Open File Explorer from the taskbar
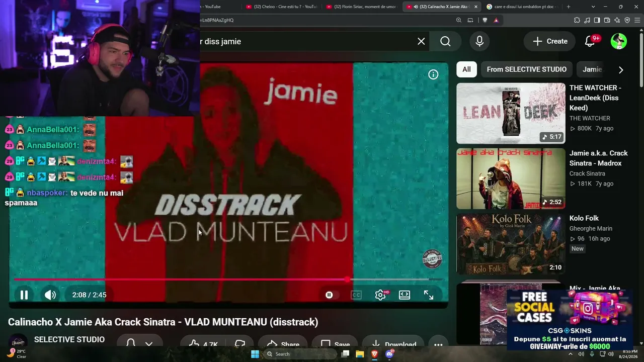The height and width of the screenshot is (362, 644). tap(360, 354)
